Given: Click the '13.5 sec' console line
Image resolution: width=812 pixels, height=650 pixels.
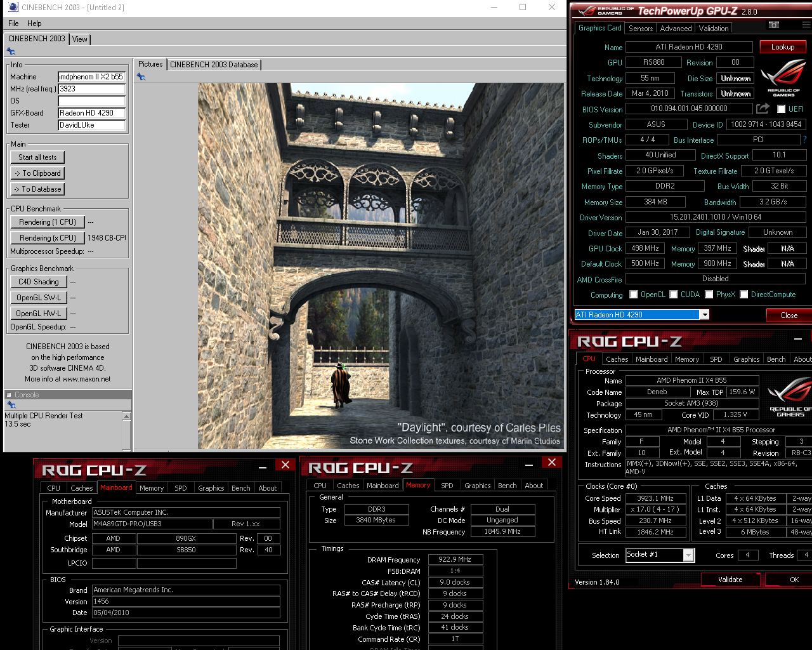Looking at the screenshot, I should pos(18,424).
